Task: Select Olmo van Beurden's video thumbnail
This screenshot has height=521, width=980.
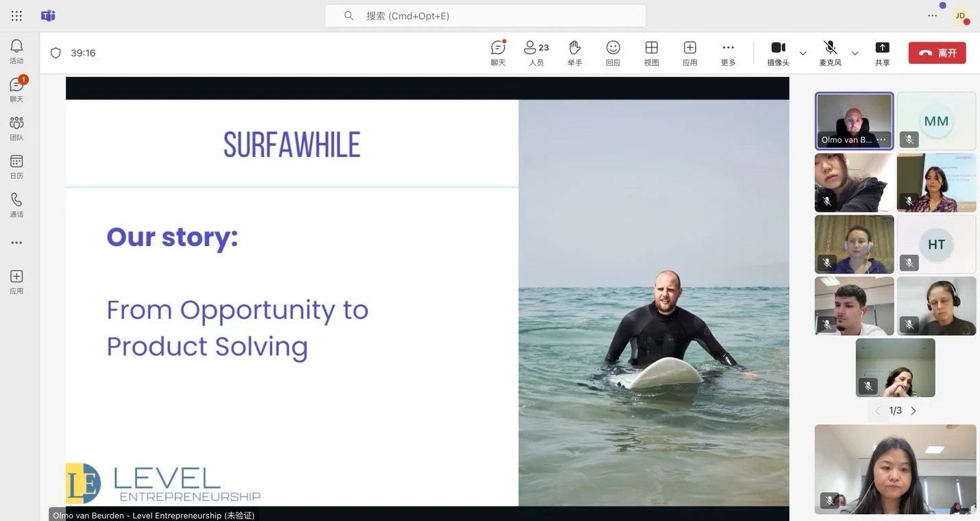Action: 854,121
